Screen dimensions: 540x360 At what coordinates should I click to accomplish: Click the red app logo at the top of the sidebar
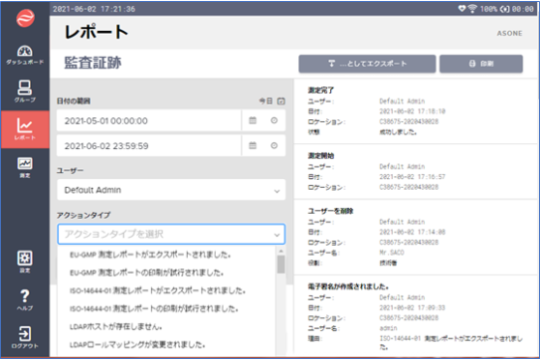(25, 18)
